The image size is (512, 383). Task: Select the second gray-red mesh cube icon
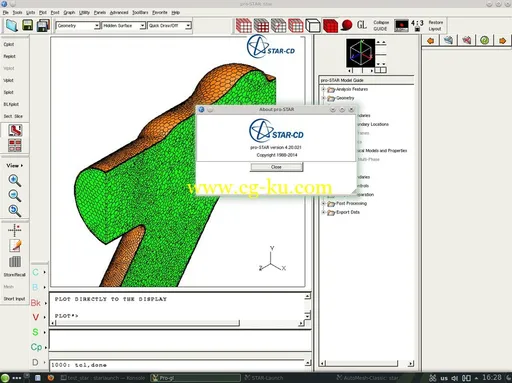coord(261,25)
